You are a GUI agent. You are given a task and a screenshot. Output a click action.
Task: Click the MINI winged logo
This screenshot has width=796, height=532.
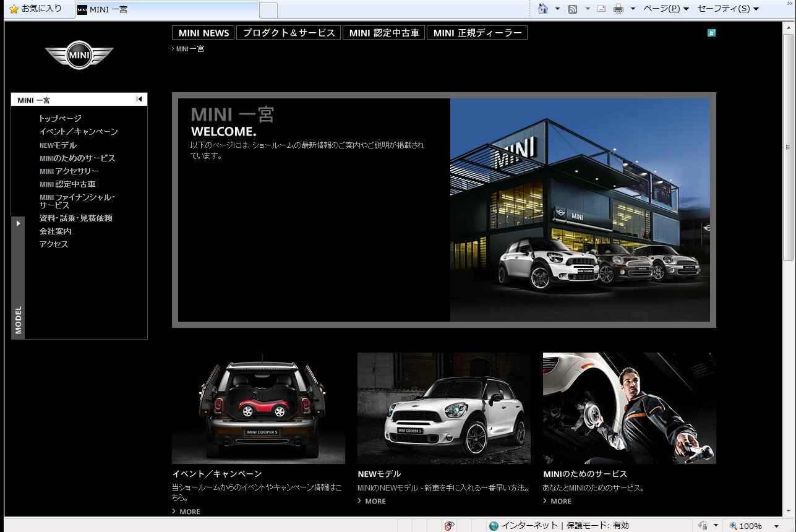[x=79, y=56]
